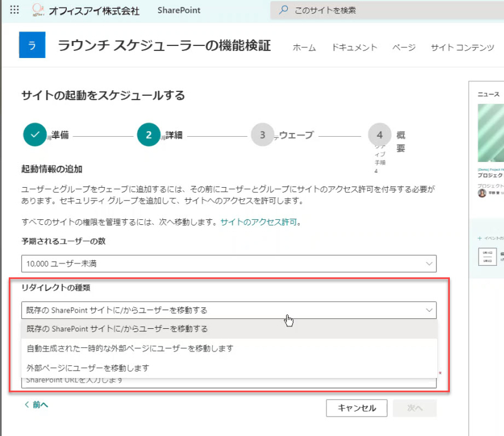
Task: Click the ニュース heading in preview
Action: 489,95
